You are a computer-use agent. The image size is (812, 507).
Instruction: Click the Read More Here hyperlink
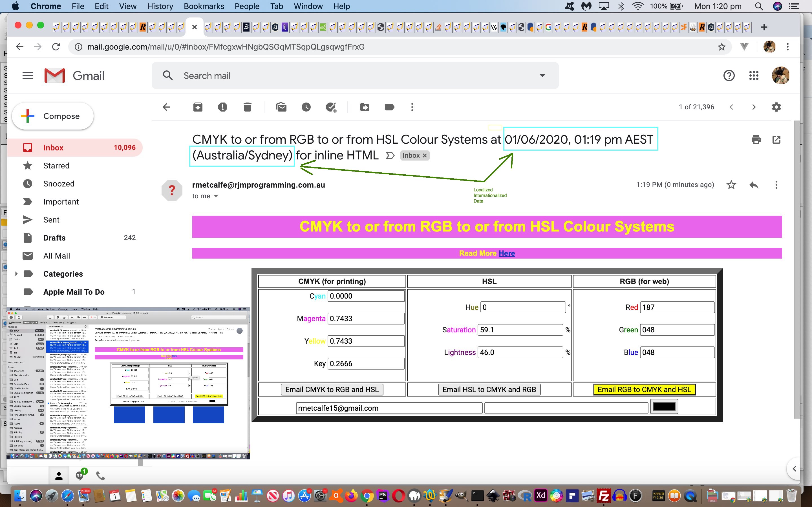pos(507,253)
